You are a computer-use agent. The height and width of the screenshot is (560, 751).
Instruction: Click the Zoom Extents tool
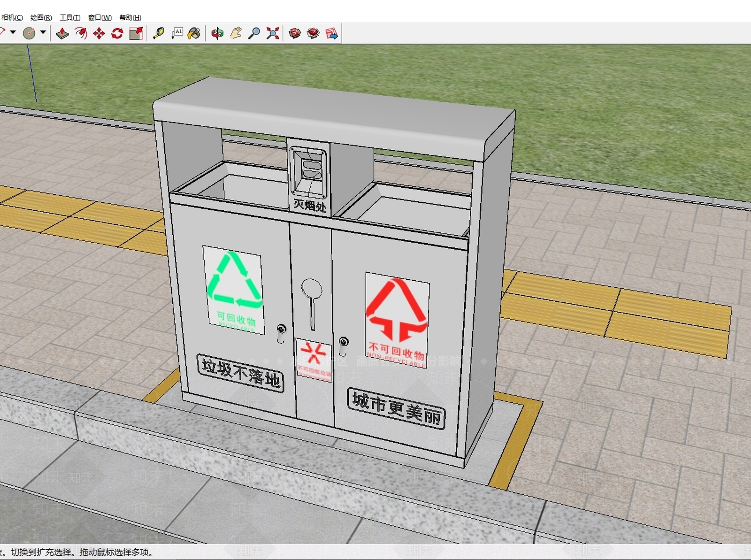coord(273,33)
